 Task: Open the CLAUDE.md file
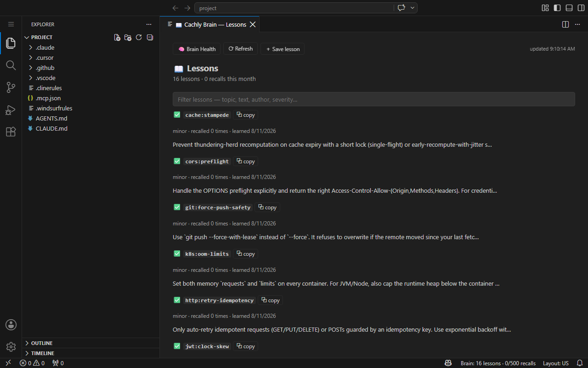pos(90,128)
